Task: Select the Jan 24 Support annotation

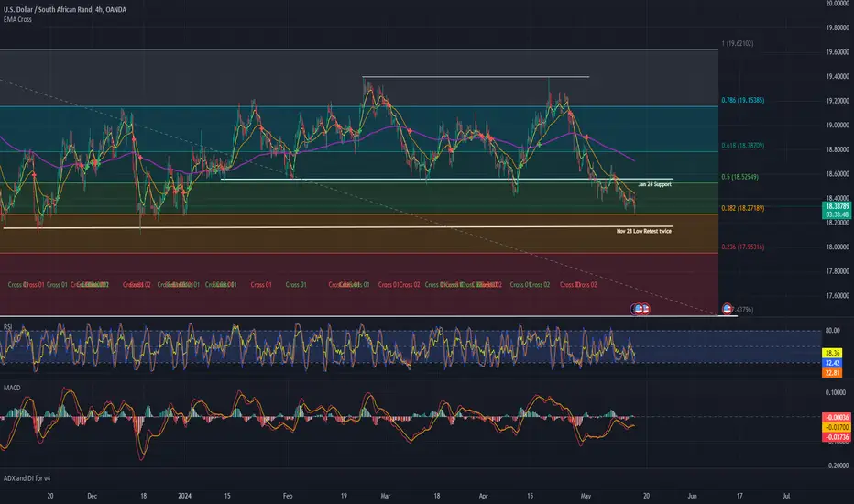Action: pyautogui.click(x=654, y=185)
